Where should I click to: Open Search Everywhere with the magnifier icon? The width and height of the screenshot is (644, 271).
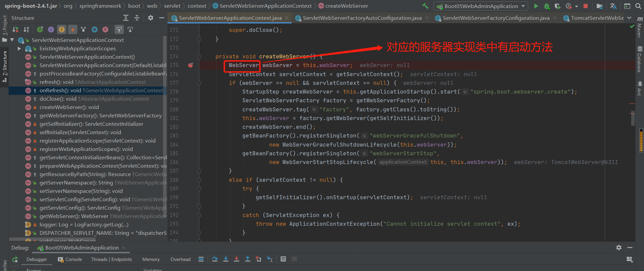pos(638,6)
